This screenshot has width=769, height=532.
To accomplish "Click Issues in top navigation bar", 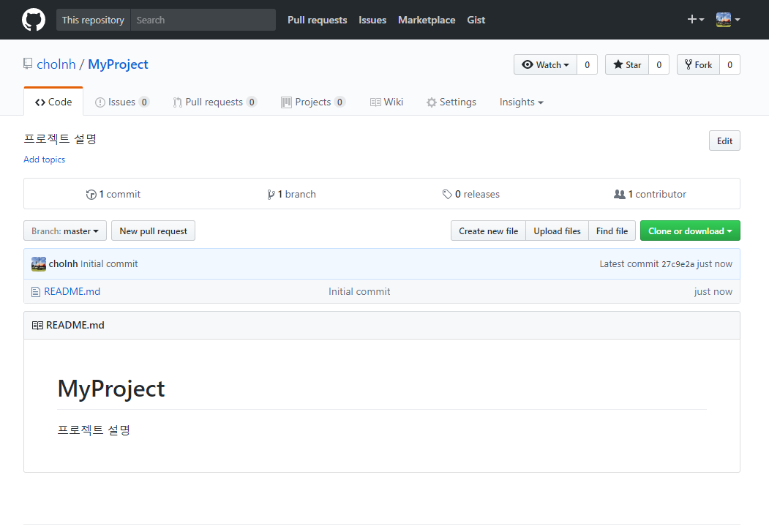I will 372,20.
